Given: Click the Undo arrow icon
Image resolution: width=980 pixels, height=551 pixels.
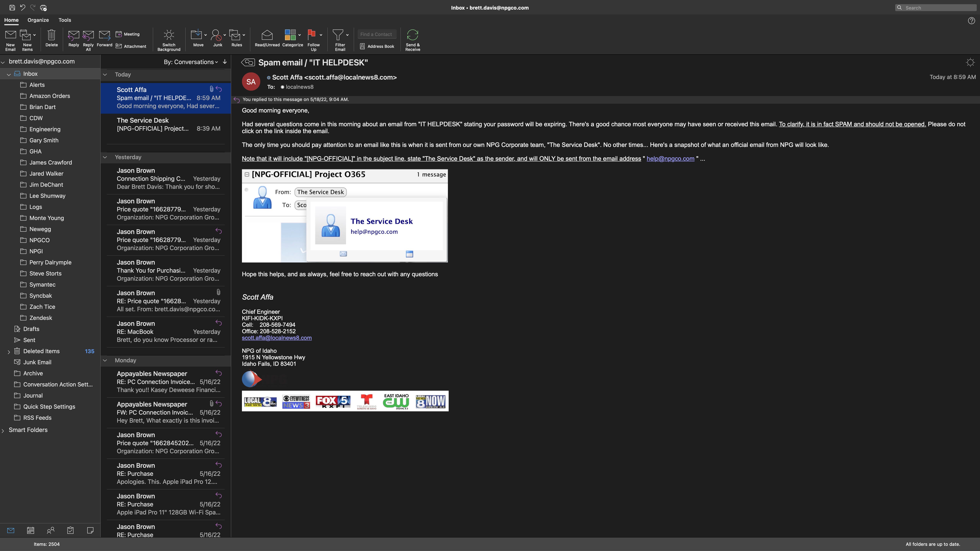Looking at the screenshot, I should [22, 8].
